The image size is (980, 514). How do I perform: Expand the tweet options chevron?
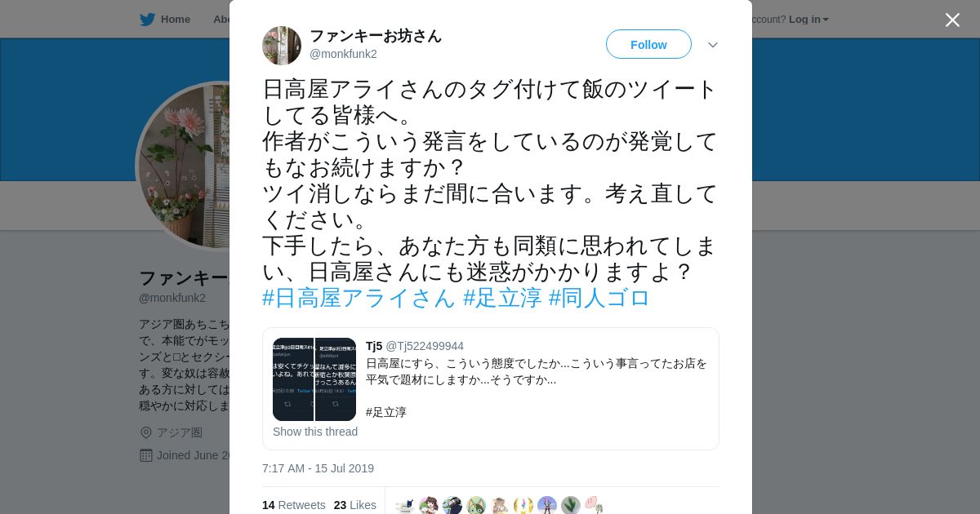tap(713, 45)
